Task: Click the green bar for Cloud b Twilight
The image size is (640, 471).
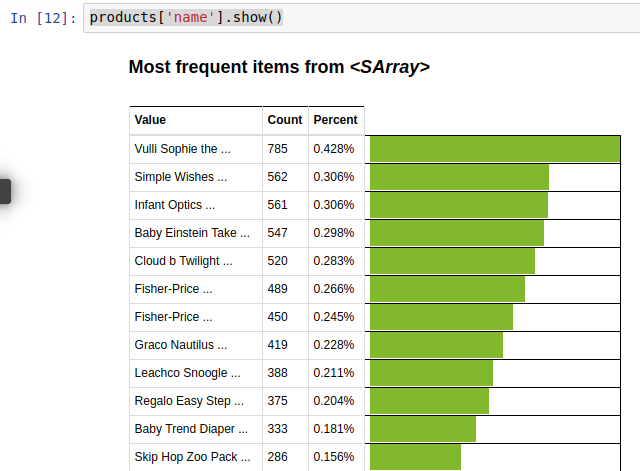Action: (x=452, y=261)
